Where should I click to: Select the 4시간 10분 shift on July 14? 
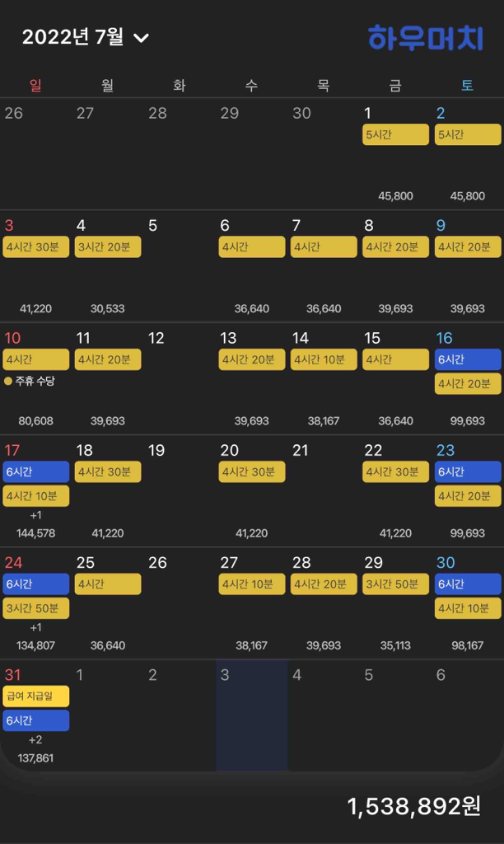click(324, 359)
